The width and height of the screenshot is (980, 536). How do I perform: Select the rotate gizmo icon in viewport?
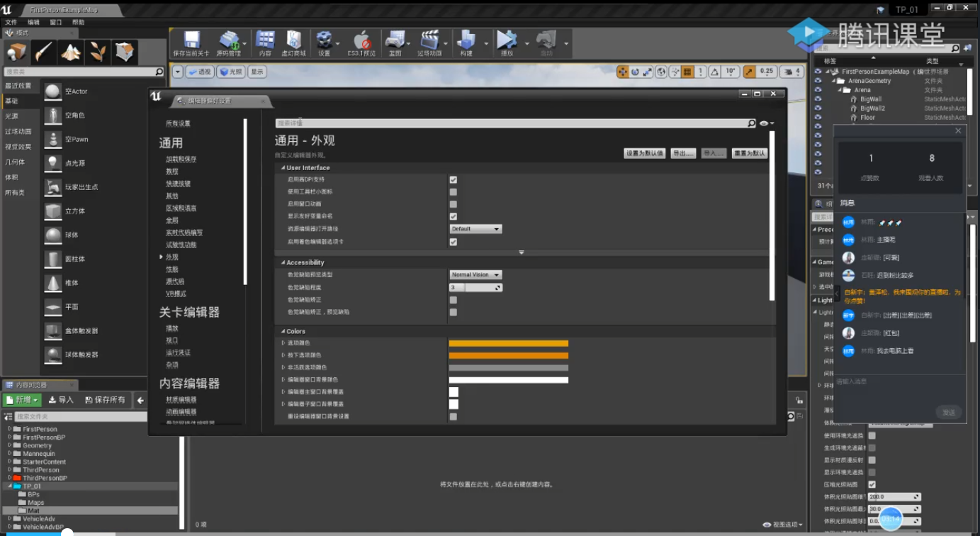(x=636, y=72)
